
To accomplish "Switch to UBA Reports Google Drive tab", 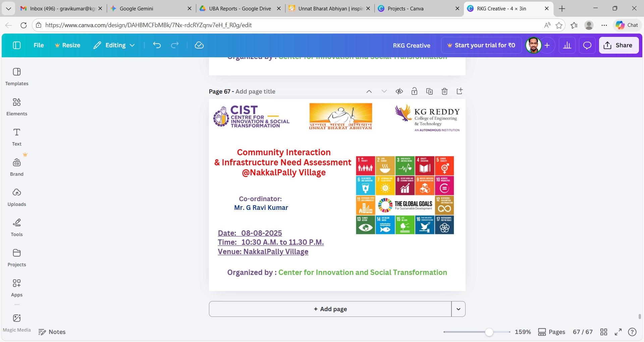I will [240, 8].
